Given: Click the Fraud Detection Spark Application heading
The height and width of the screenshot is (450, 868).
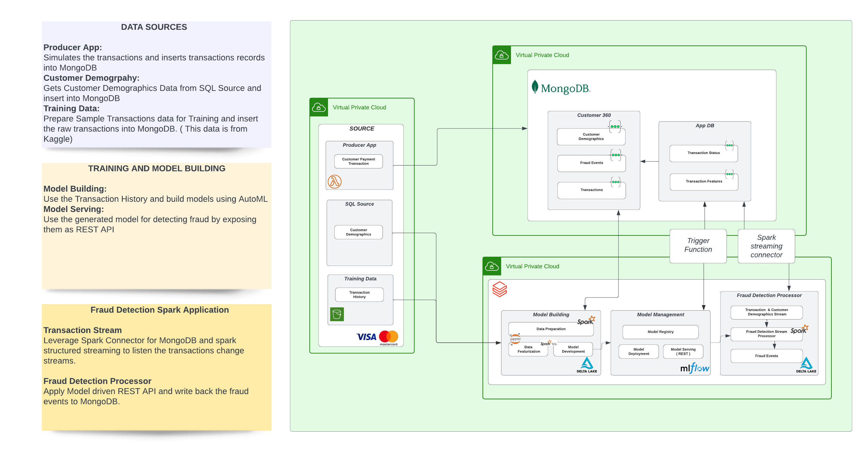Looking at the screenshot, I should (x=159, y=310).
